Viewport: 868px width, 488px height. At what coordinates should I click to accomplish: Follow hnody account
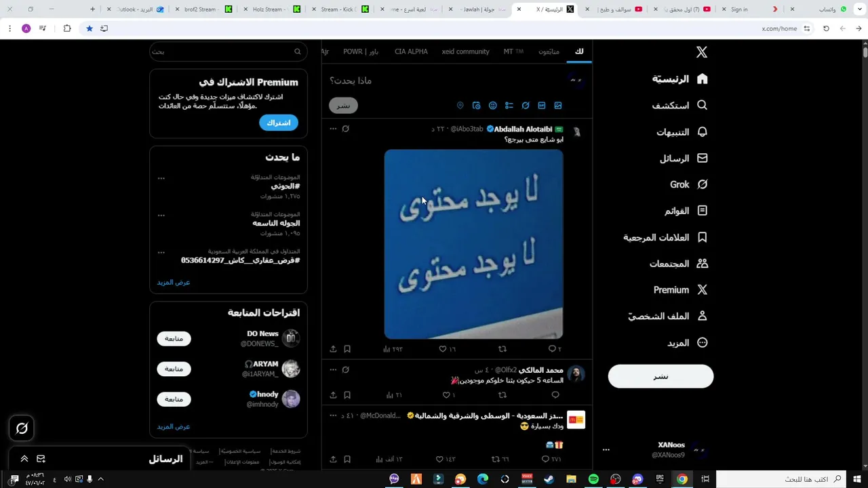174,399
